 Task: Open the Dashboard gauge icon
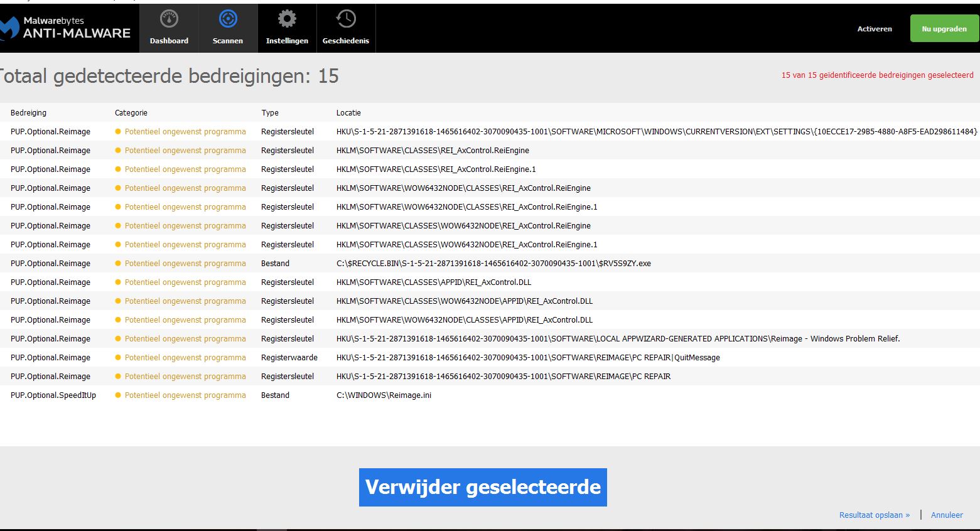(169, 19)
